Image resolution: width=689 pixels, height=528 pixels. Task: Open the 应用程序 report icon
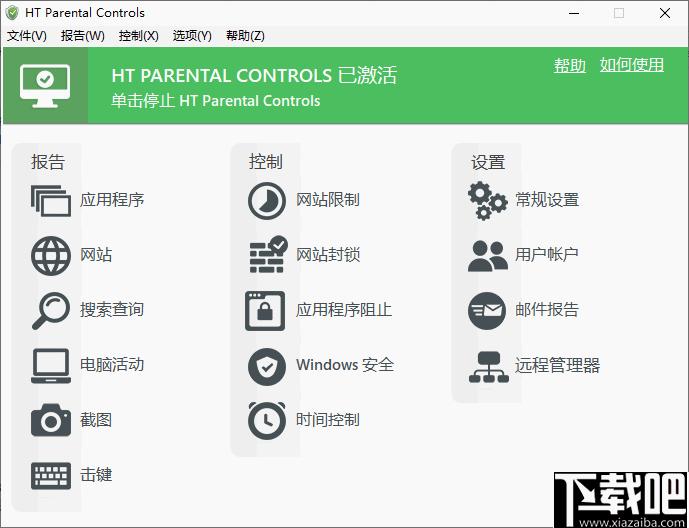(x=51, y=201)
